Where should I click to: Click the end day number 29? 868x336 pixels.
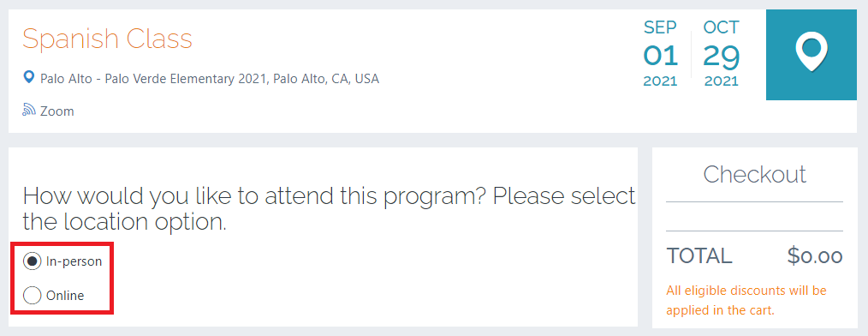(x=722, y=56)
